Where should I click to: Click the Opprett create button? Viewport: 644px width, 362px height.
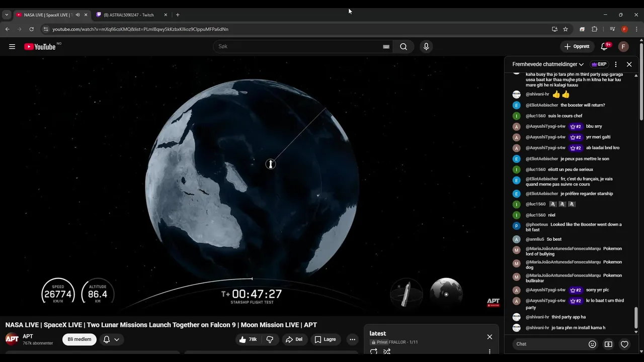577,47
